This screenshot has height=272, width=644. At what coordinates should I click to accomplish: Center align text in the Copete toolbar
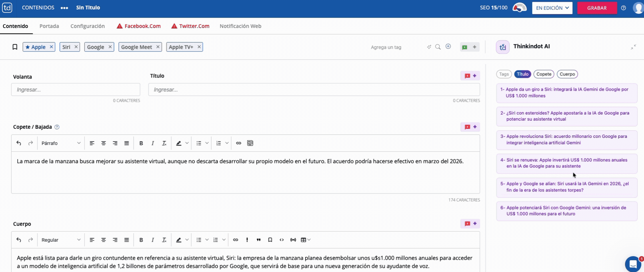click(104, 143)
